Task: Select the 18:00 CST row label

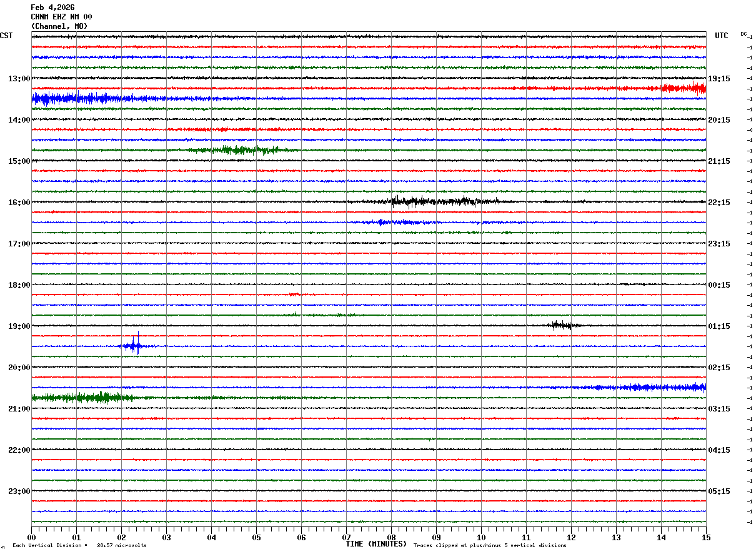Action: [19, 285]
